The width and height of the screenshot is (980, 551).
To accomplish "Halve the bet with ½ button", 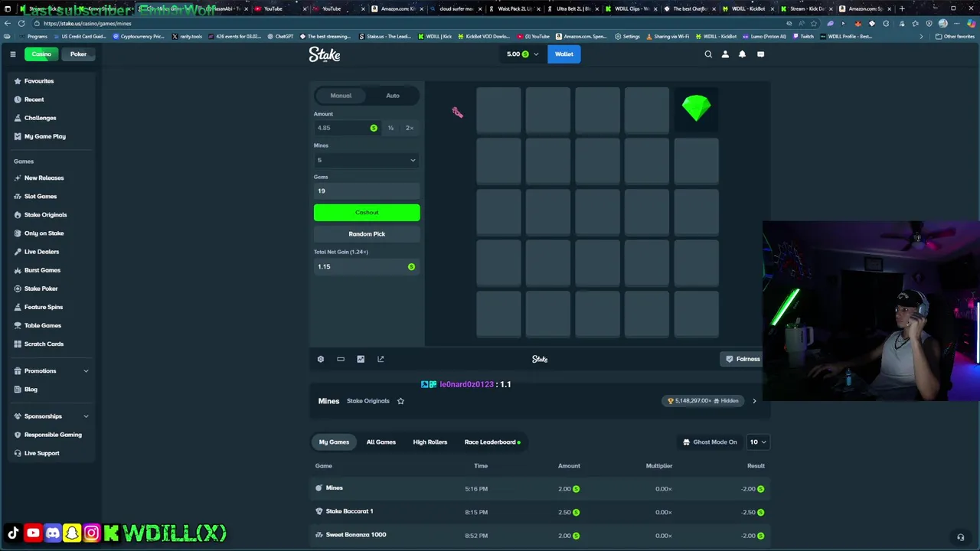I will (x=390, y=128).
